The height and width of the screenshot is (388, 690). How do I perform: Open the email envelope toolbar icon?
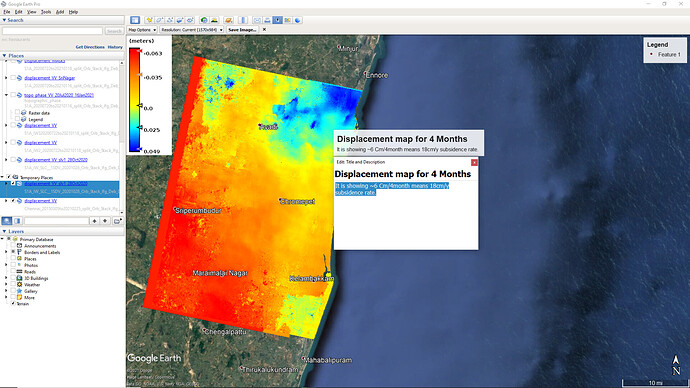(257, 20)
